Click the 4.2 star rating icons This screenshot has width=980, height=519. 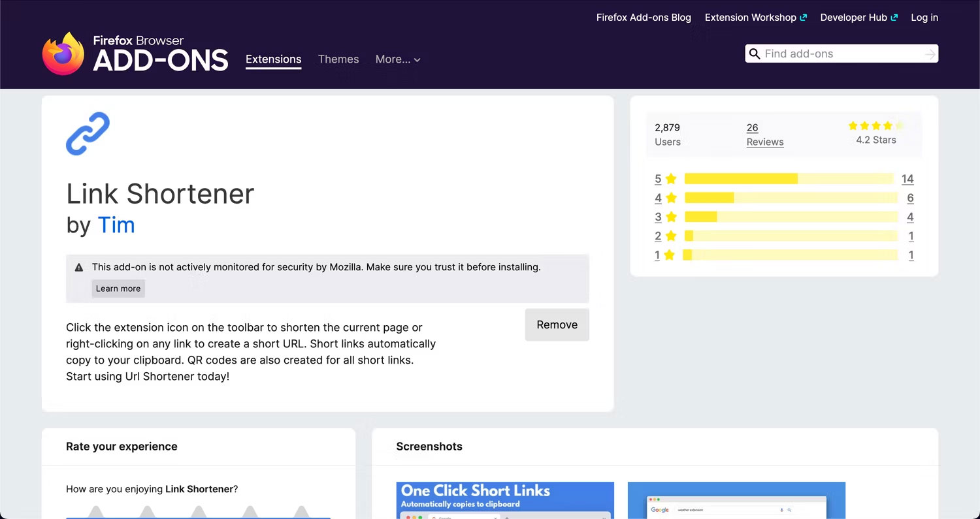876,126
